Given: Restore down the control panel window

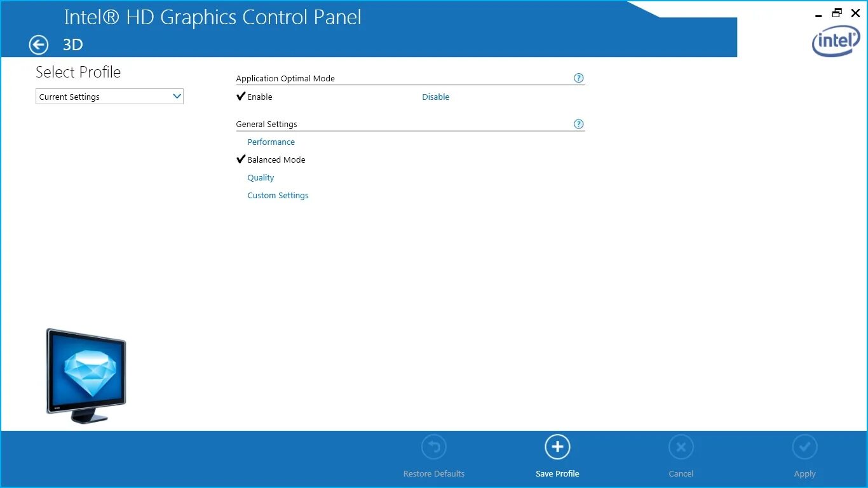Looking at the screenshot, I should coord(837,13).
